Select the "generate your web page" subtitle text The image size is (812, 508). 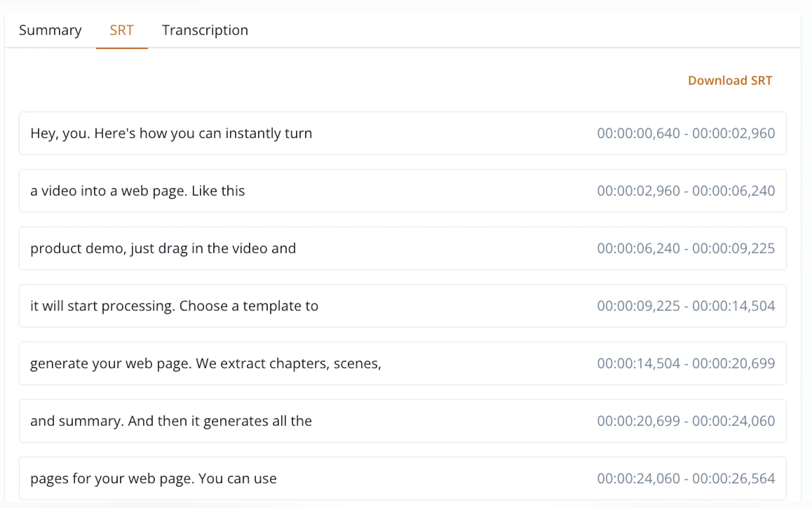(x=206, y=363)
